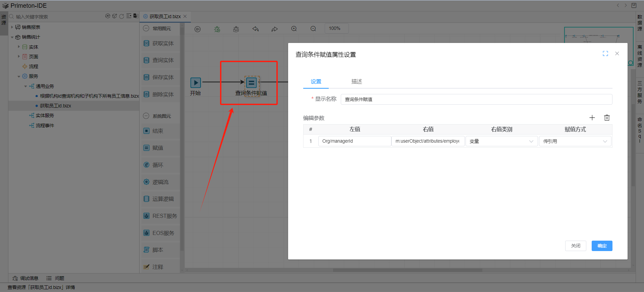
Task: Click the AI icon in resource panel
Action: [108, 16]
